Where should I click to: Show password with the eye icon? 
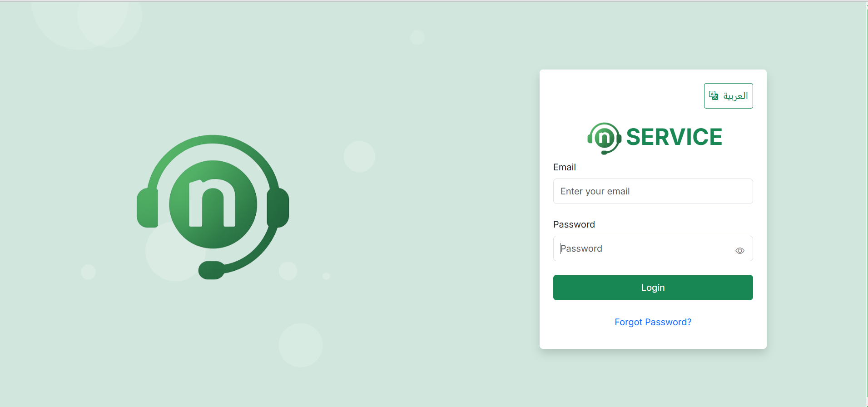[x=739, y=251]
